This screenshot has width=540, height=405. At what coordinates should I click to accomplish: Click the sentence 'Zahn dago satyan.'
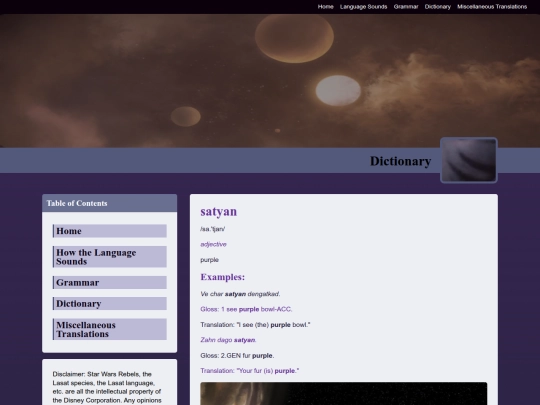click(x=228, y=340)
